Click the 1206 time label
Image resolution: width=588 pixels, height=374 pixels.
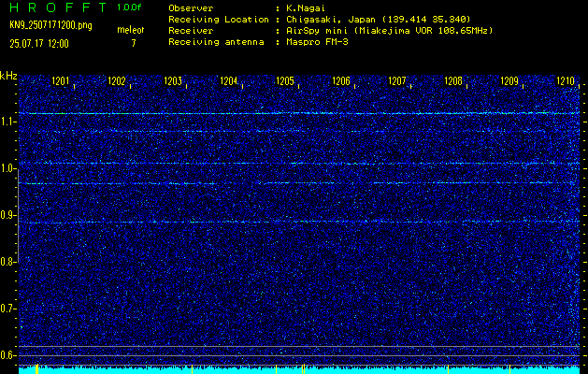point(341,81)
